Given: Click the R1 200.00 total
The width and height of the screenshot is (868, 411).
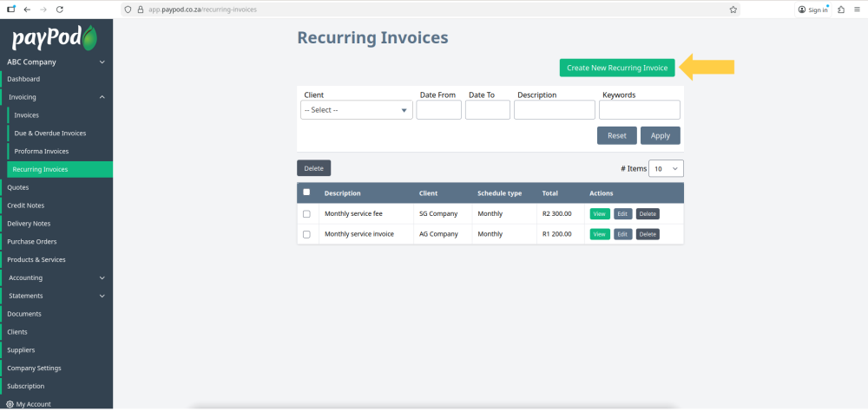Looking at the screenshot, I should 557,234.
